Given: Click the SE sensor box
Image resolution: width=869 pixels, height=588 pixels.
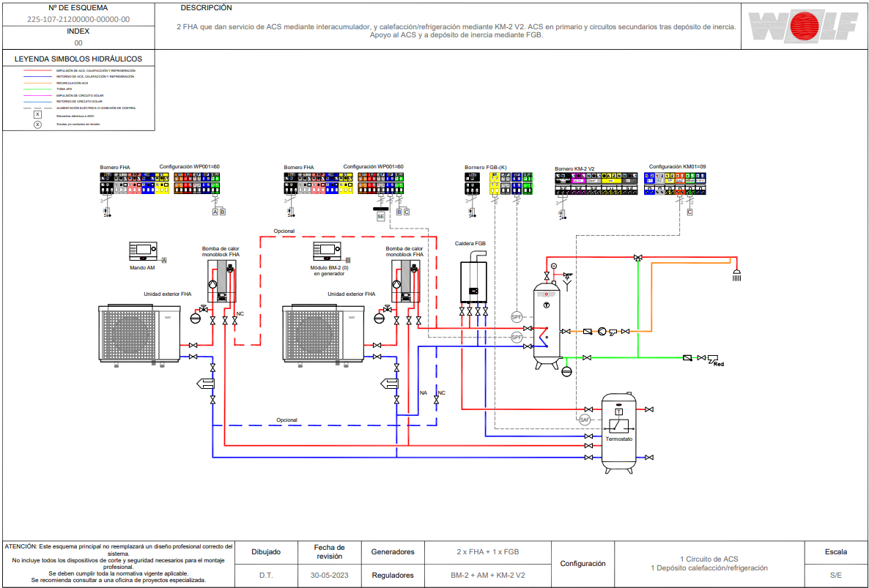Looking at the screenshot, I should pyautogui.click(x=380, y=217).
